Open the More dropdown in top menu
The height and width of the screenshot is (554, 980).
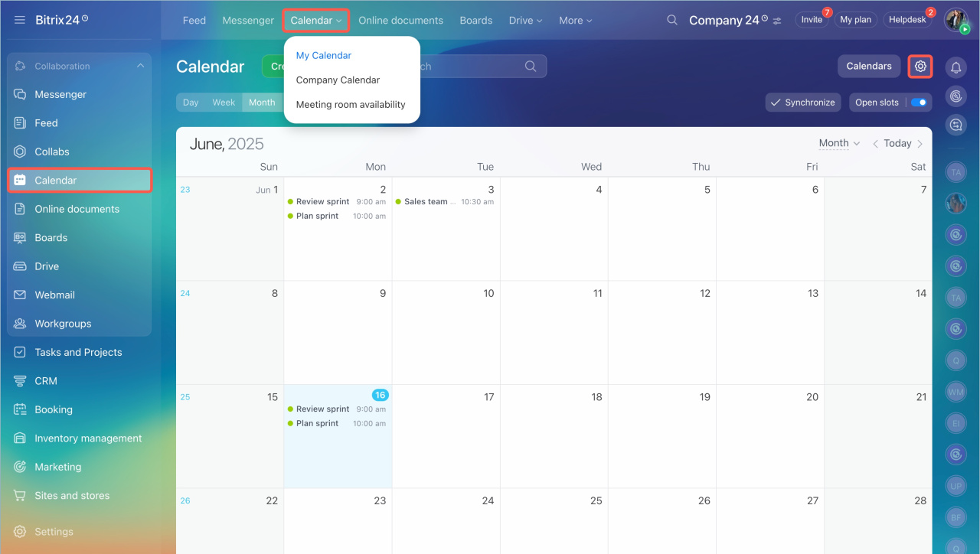[x=575, y=20]
